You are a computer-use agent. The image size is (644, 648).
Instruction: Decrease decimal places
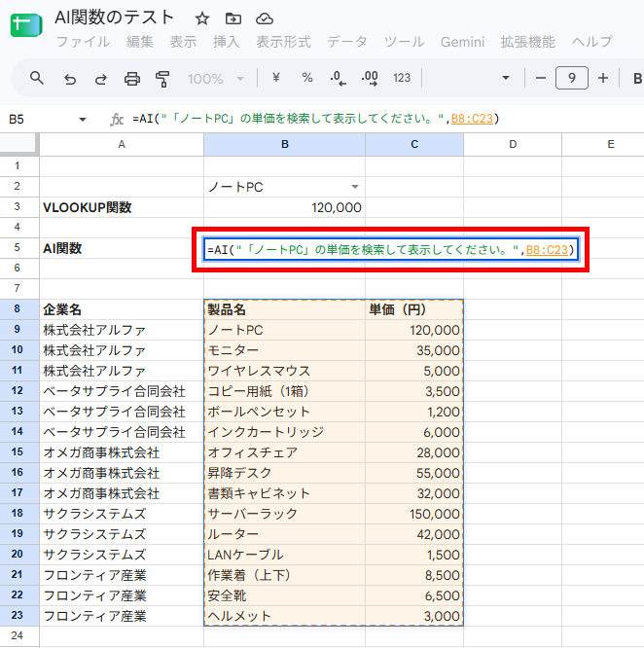[x=338, y=78]
